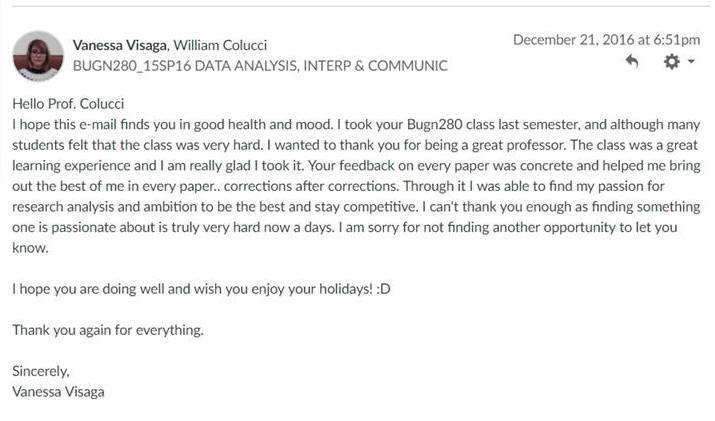Reply to the message with arrow icon
This screenshot has height=421, width=715.
[631, 62]
